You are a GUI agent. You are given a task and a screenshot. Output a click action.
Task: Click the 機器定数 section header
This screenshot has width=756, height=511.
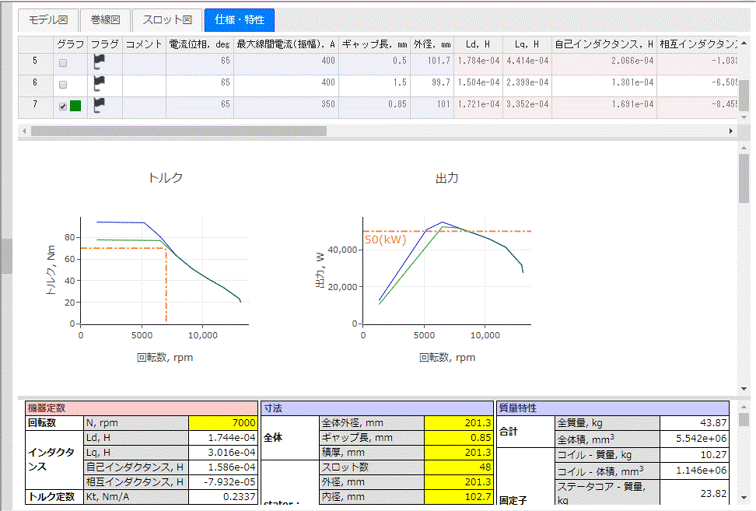click(141, 408)
